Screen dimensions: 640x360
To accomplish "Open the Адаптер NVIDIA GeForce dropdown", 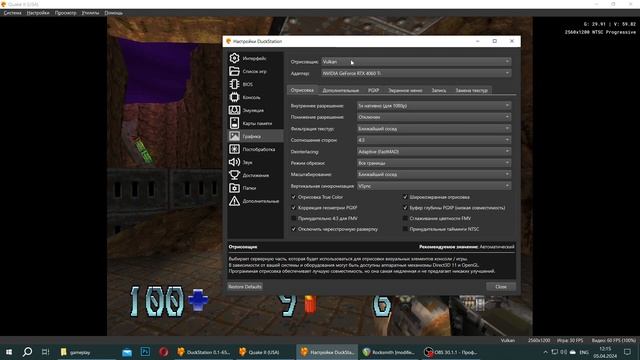I will tap(416, 73).
